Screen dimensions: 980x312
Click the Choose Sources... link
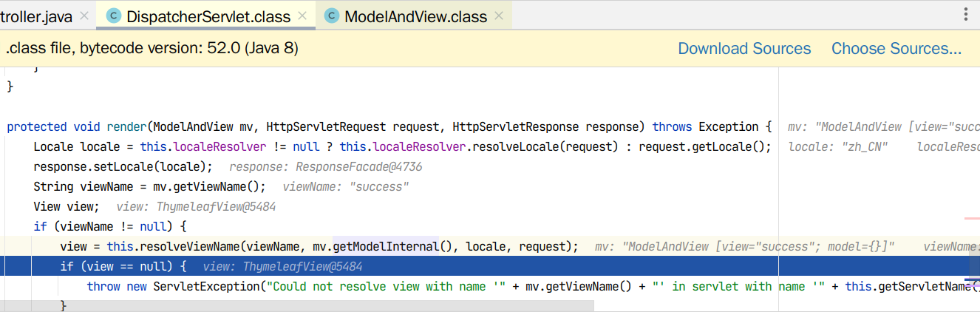(x=896, y=49)
